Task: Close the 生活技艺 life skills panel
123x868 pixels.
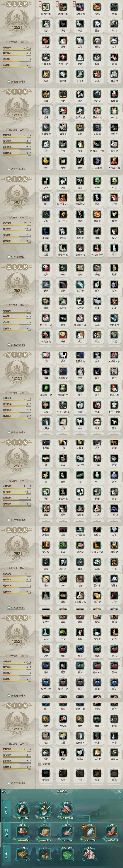Action: point(119,791)
